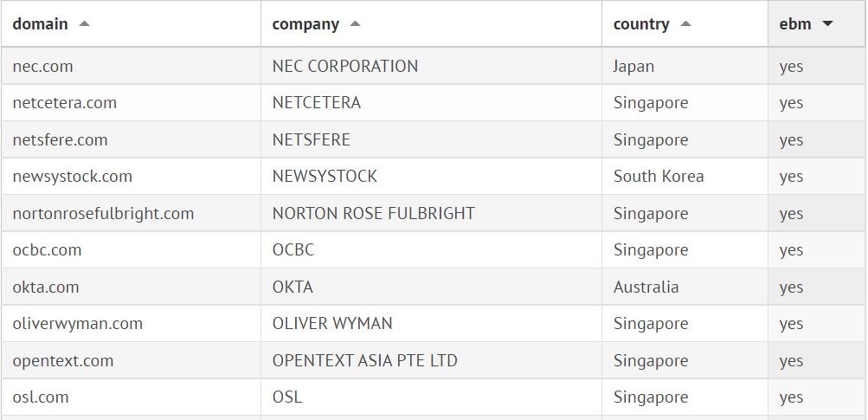Viewport: 868px width, 420px height.
Task: Select the nec.com domain cell
Action: [42, 67]
